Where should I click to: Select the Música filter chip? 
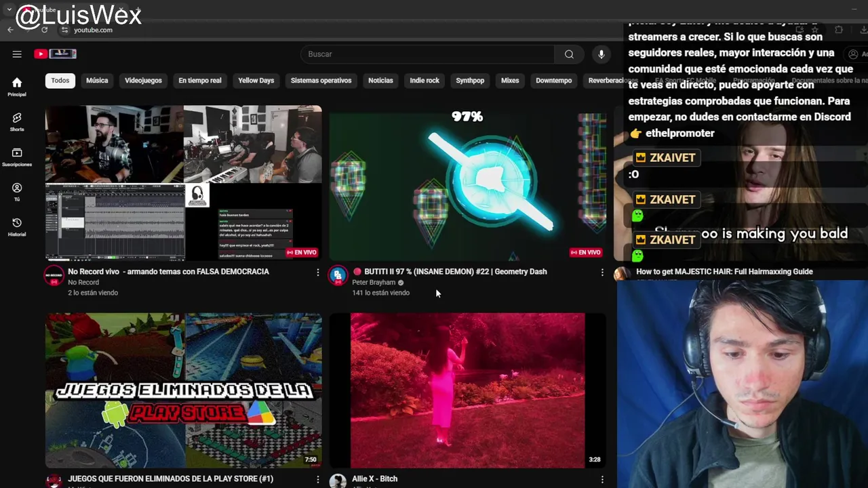tap(97, 81)
